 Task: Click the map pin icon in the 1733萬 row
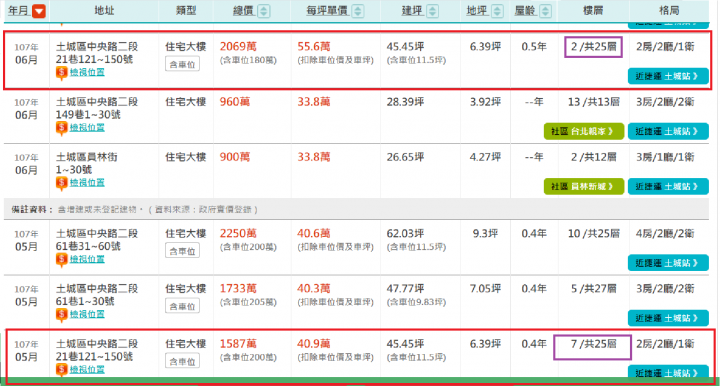coord(62,315)
